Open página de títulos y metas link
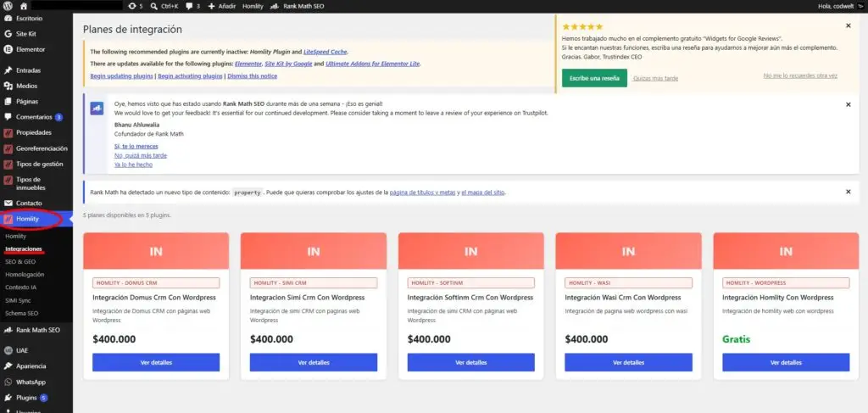This screenshot has width=868, height=413. [x=422, y=193]
